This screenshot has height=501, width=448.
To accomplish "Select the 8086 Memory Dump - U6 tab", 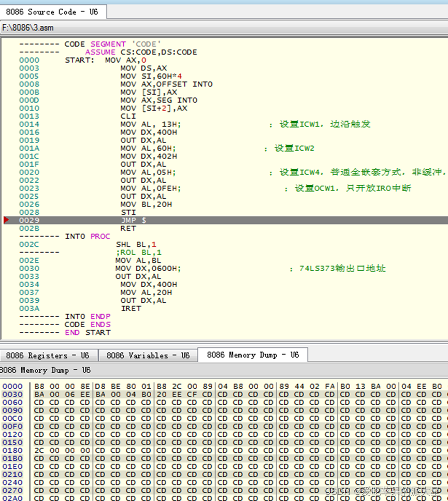I will tap(253, 355).
